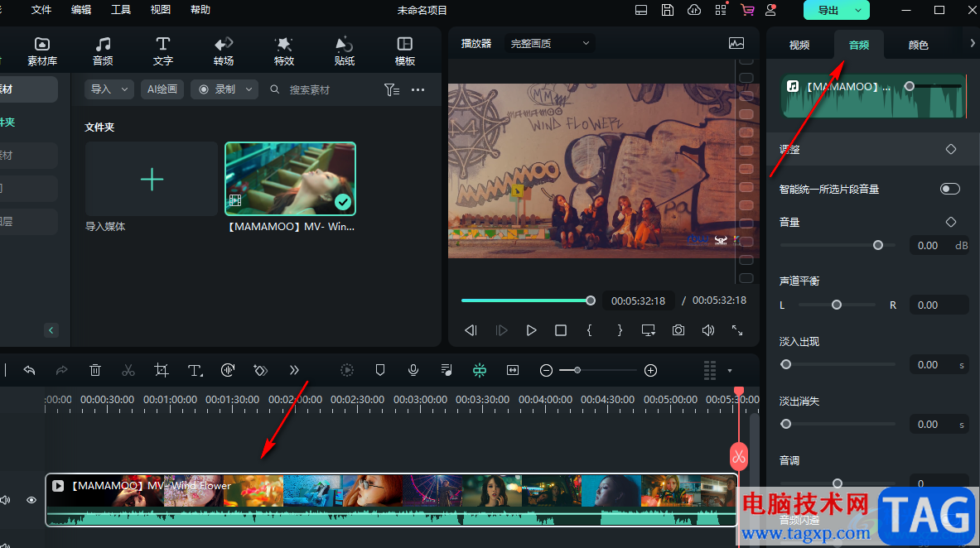Click the 淡出消失 fade-out value field
980x548 pixels.
939,425
